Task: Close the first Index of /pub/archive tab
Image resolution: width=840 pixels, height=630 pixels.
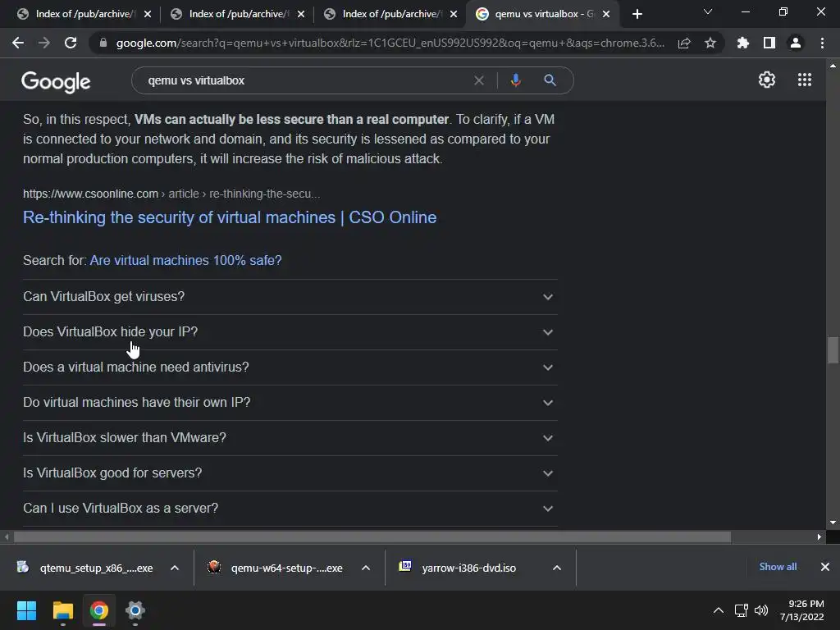Action: point(148,14)
